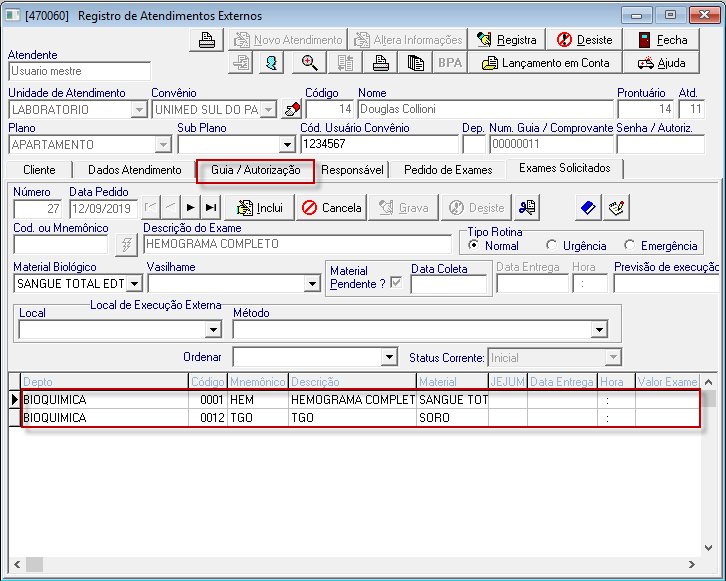This screenshot has height=581, width=726.
Task: Click the eraser icon beside Convênio
Action: click(292, 110)
